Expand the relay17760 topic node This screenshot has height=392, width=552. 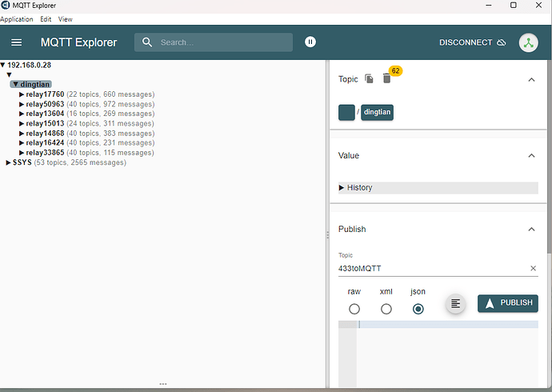pyautogui.click(x=22, y=94)
